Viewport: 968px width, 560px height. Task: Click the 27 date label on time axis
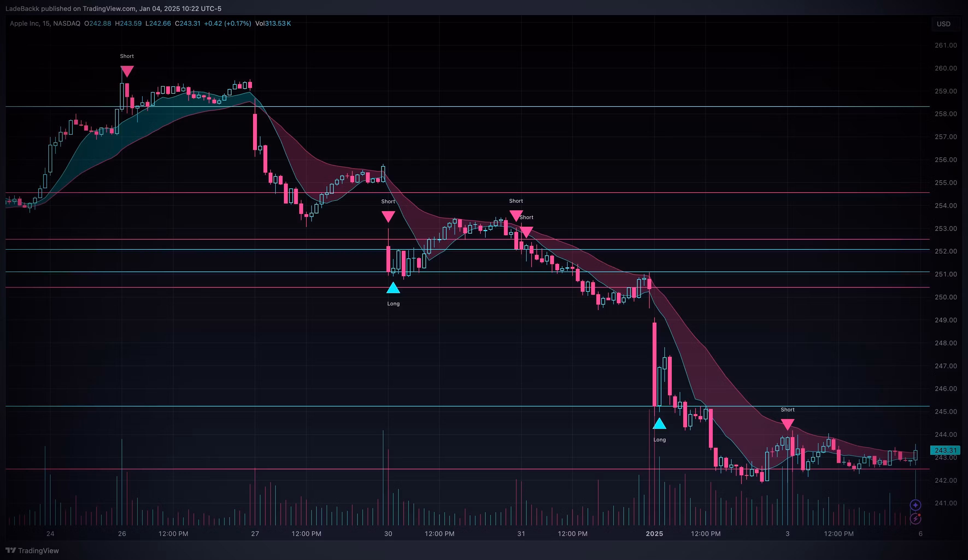click(x=255, y=534)
